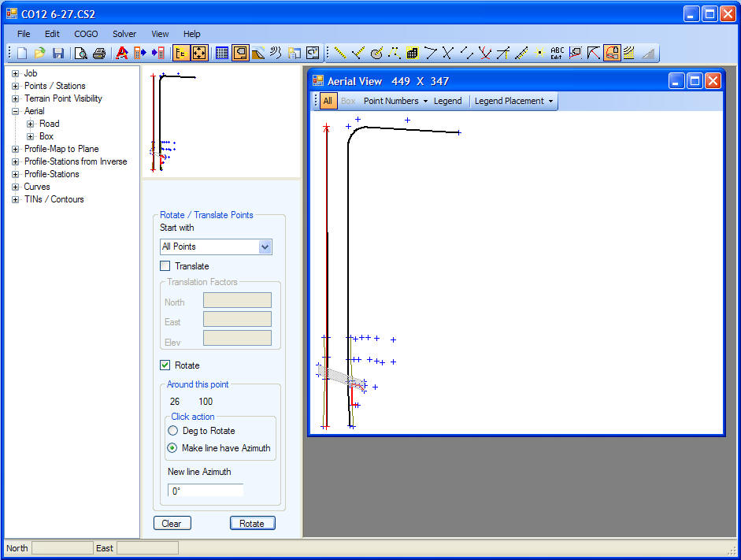Click data collector icon with incoming arrow
This screenshot has width=741, height=560.
point(158,53)
